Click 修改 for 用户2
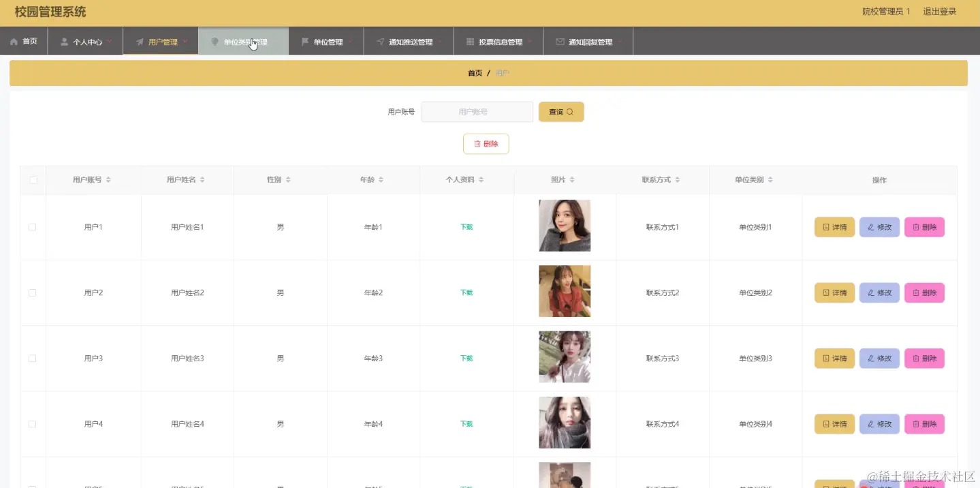The image size is (980, 488). pos(879,292)
